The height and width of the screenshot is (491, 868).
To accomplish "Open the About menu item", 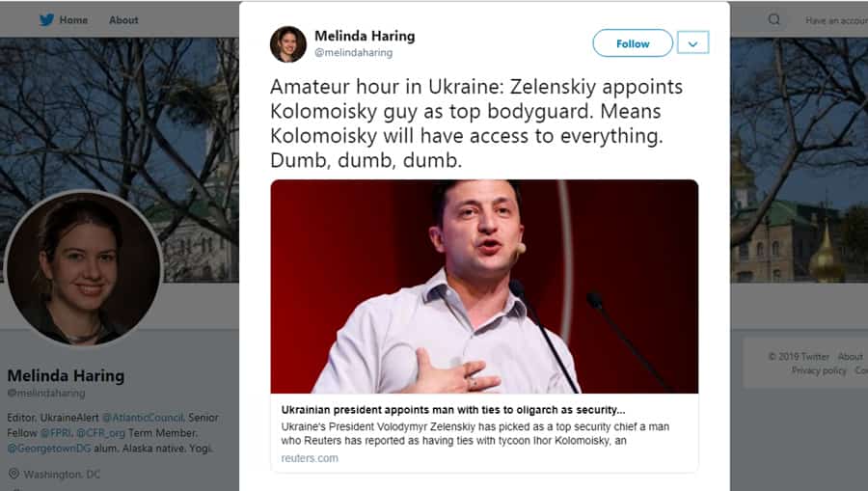I will 123,20.
